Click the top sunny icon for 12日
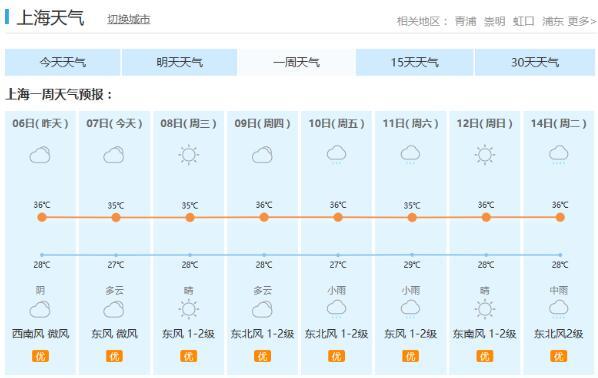This screenshot has width=598, height=378. tap(485, 155)
